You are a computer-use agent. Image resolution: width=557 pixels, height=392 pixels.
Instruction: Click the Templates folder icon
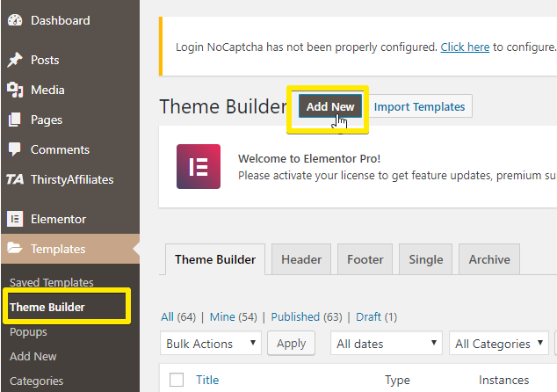coord(15,248)
